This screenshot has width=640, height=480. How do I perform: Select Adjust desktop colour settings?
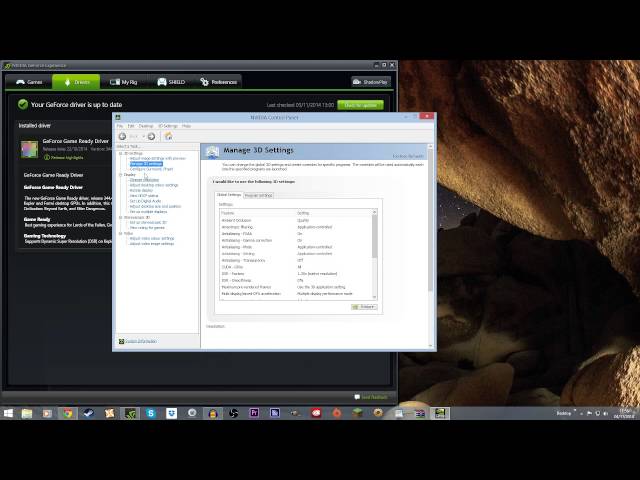[153, 185]
